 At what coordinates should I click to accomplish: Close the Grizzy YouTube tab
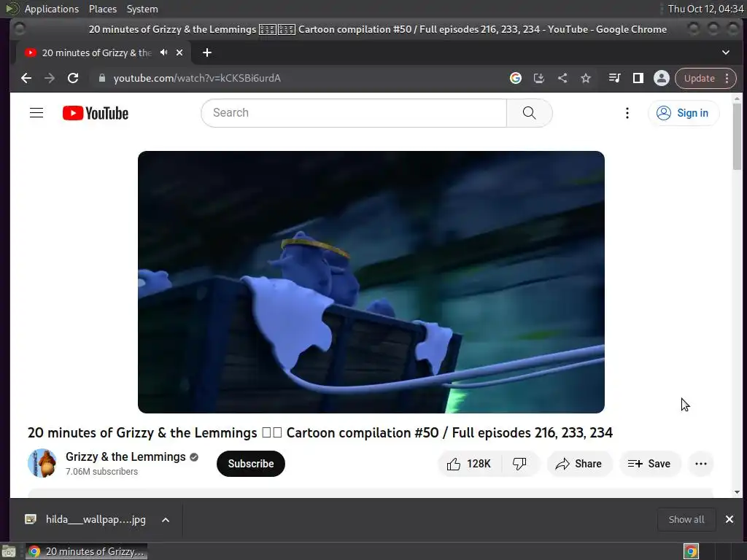(x=179, y=52)
